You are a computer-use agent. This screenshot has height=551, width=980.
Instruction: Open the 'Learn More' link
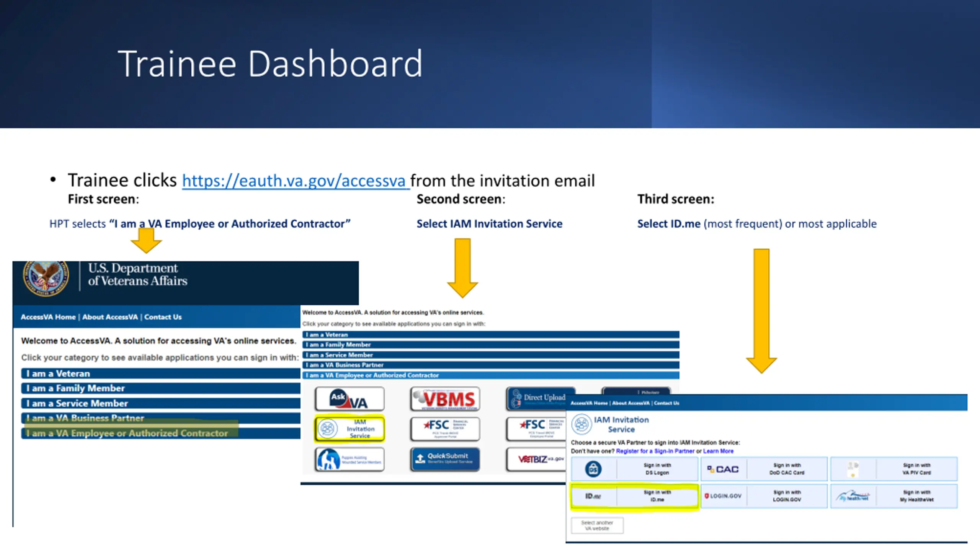point(718,451)
